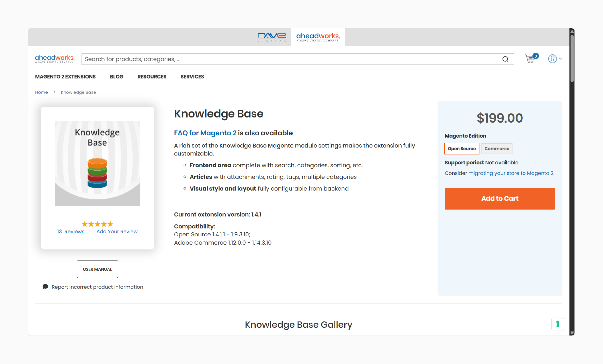Go to Home breadcrumb link
Screen dimensions: 603x364
tap(41, 92)
